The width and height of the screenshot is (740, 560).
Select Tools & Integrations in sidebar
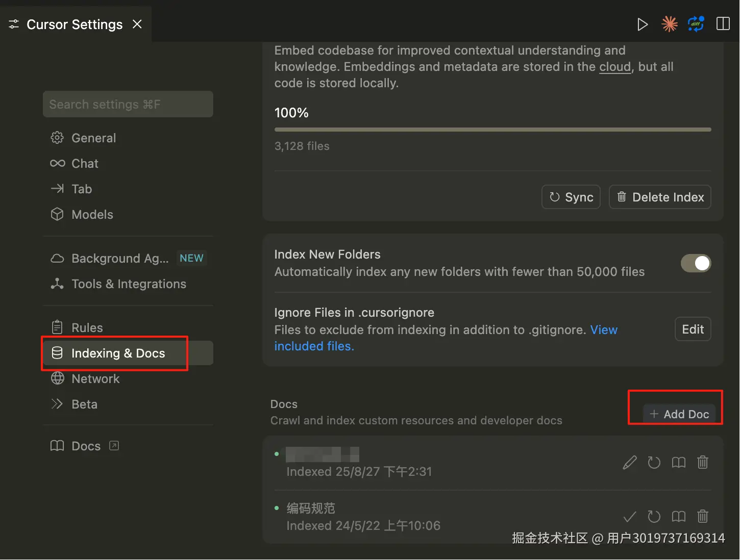click(129, 284)
